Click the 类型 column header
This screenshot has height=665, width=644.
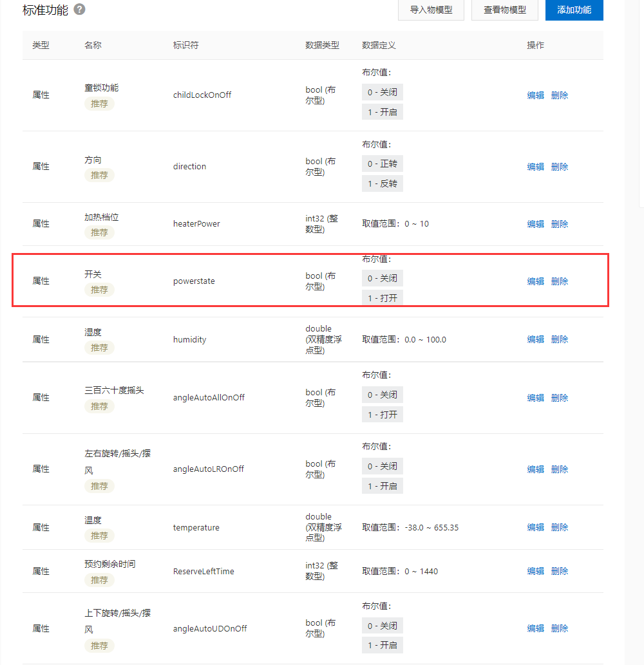click(x=41, y=45)
